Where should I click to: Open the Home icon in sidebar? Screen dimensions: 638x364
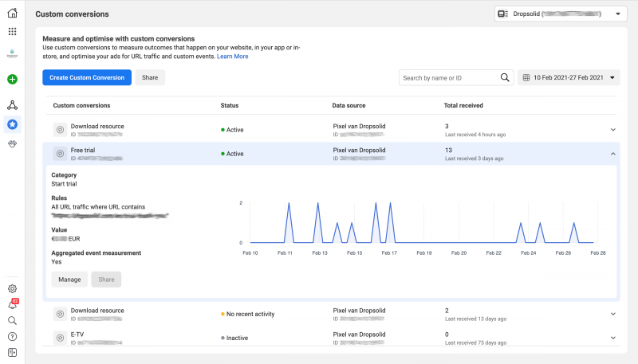click(x=12, y=13)
